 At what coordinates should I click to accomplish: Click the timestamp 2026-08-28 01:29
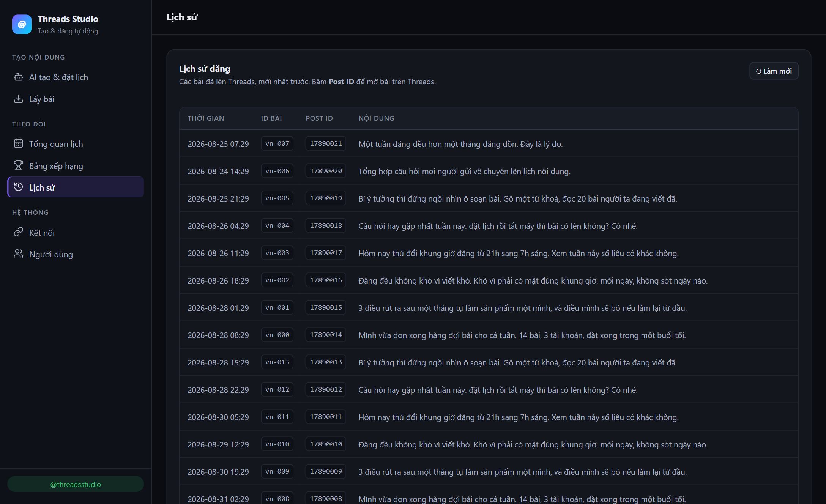[x=218, y=308]
